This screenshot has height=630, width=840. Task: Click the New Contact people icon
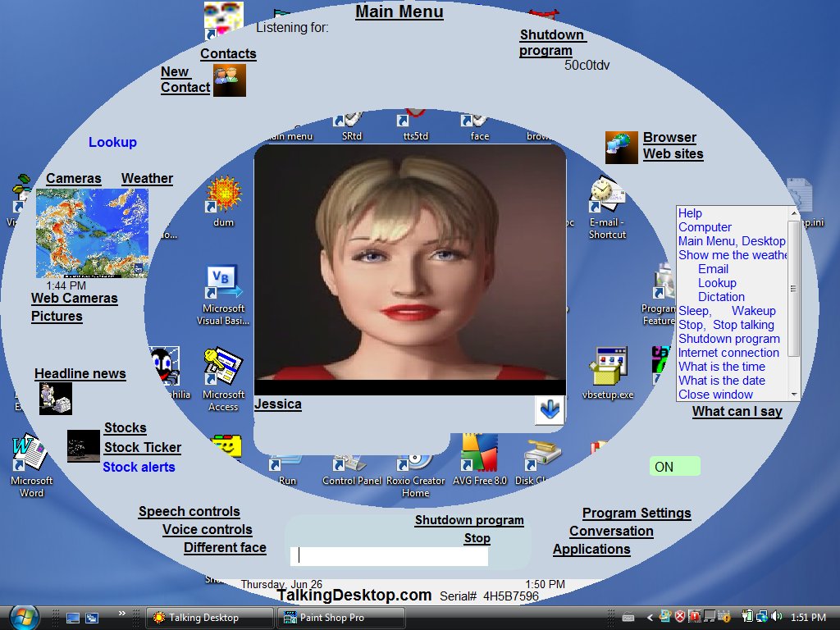230,80
